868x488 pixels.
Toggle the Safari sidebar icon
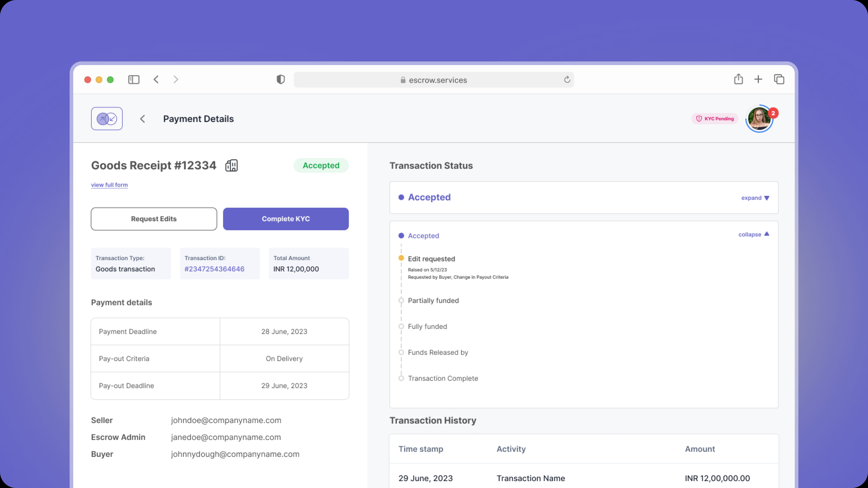pyautogui.click(x=134, y=80)
